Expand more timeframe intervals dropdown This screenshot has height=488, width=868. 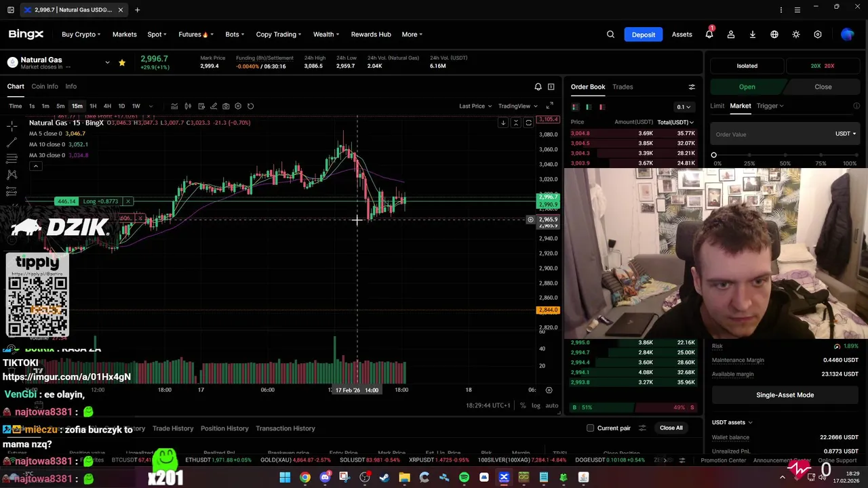[151, 106]
